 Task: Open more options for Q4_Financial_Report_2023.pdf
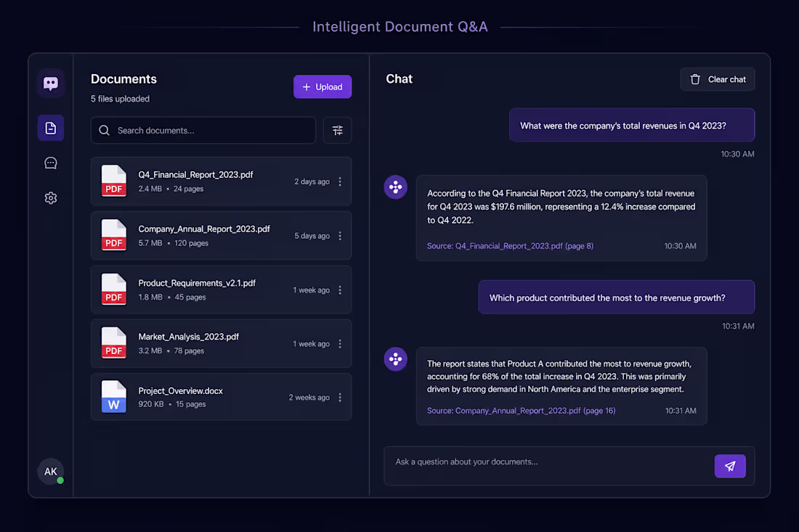coord(340,181)
